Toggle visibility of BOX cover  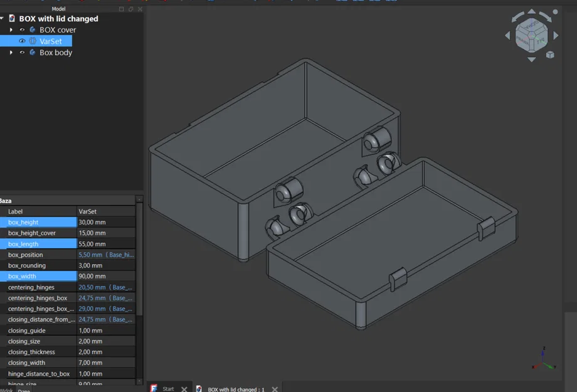pyautogui.click(x=22, y=30)
